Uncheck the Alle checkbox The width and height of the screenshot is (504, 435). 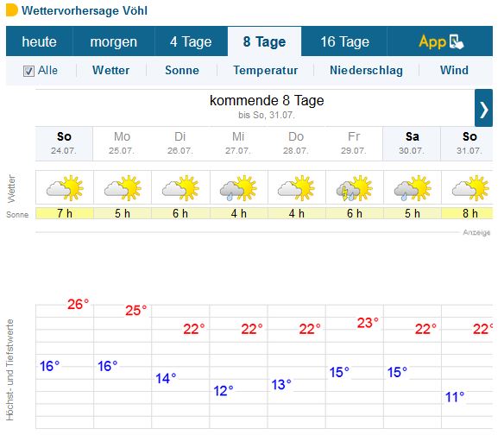click(x=28, y=71)
